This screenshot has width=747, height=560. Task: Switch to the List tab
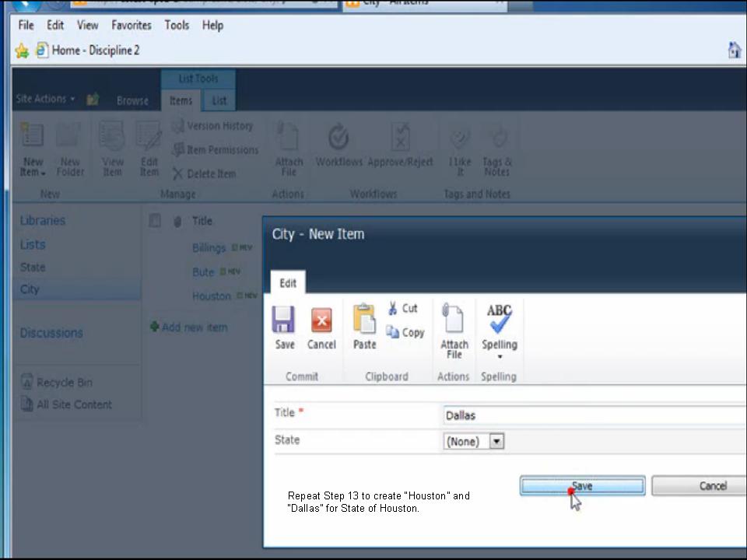[219, 100]
